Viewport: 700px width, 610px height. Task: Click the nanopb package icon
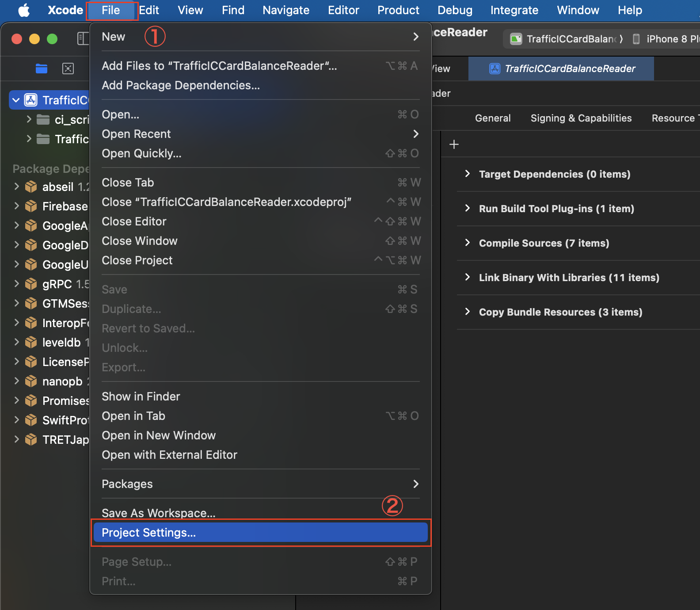[x=31, y=381]
